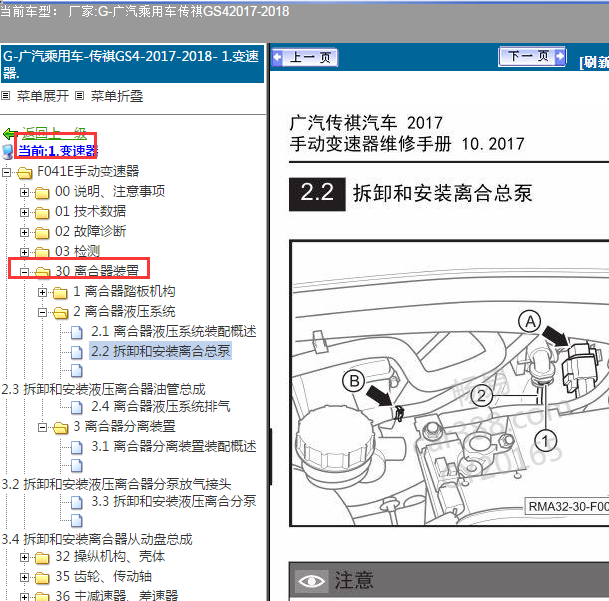The image size is (609, 601).
Task: Go to next page with 下一页
Action: (528, 57)
